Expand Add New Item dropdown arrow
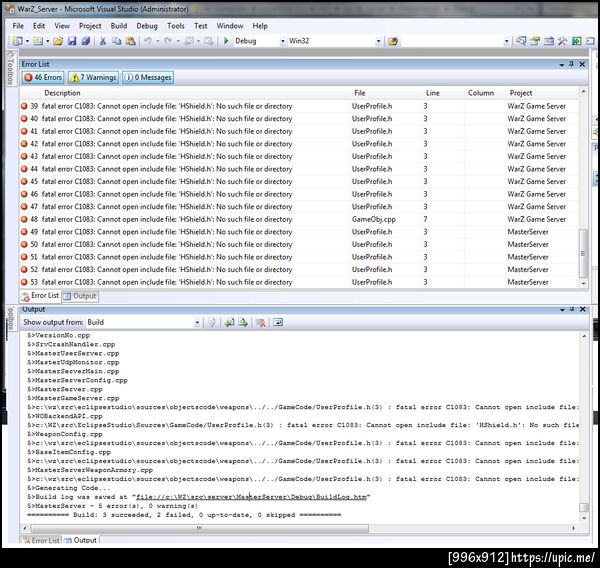The height and width of the screenshot is (568, 600). click(x=47, y=41)
